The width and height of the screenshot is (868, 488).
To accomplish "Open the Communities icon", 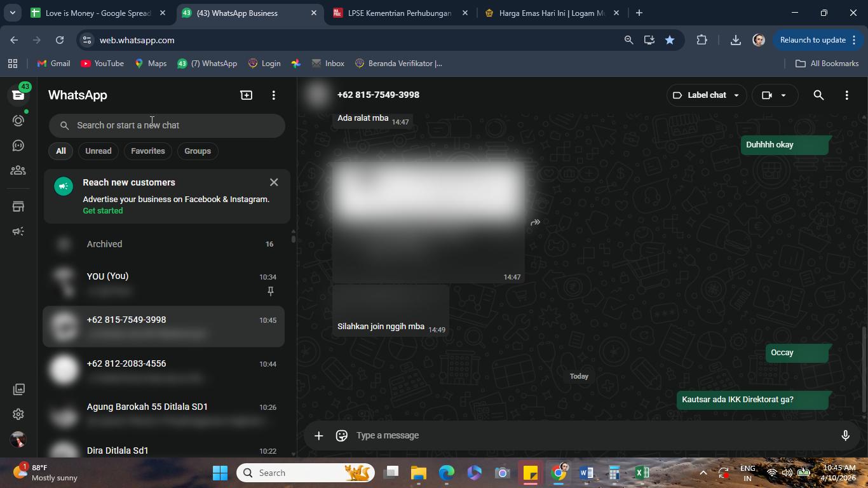I will (18, 170).
